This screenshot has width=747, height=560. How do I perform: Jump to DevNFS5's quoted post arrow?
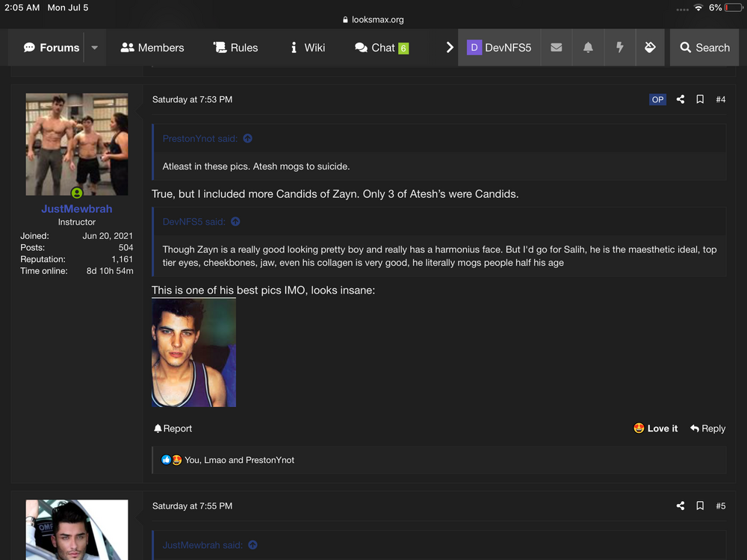[x=235, y=222]
